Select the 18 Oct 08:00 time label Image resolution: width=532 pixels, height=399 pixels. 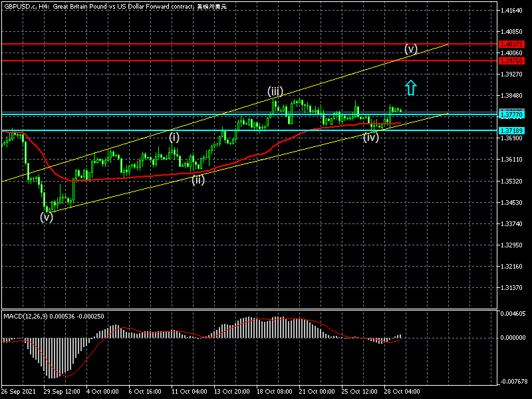(x=275, y=392)
